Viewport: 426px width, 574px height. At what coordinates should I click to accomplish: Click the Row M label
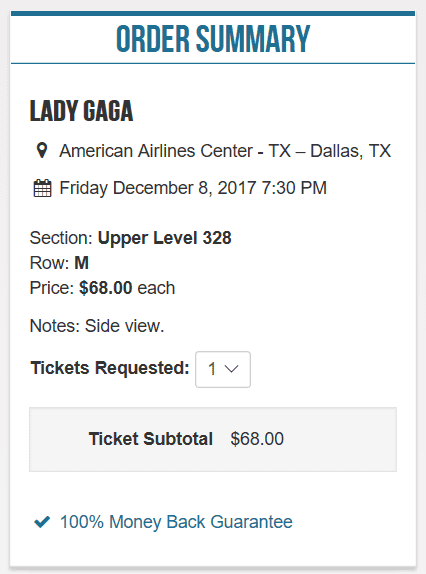[59, 263]
